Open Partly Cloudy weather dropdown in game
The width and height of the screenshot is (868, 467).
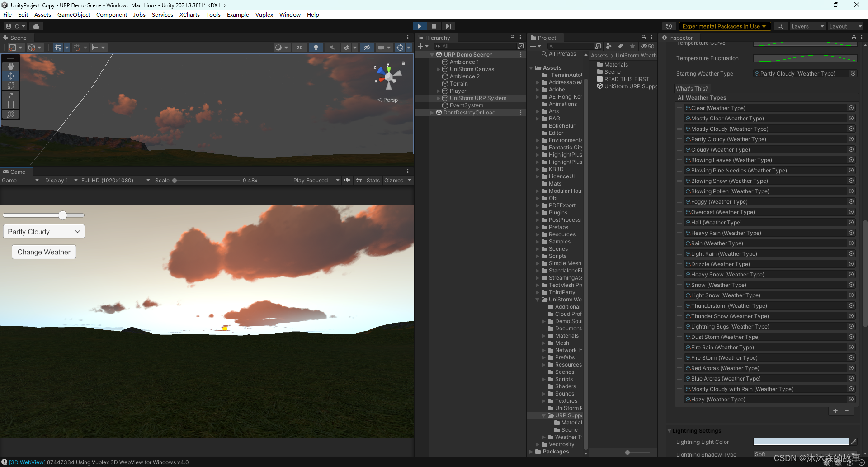coord(44,232)
